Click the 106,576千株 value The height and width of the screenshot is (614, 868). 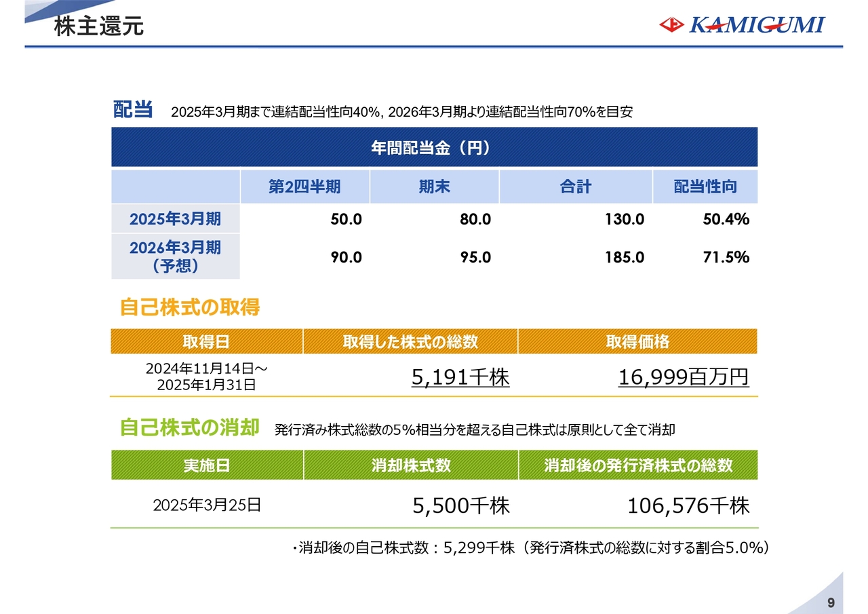(688, 505)
